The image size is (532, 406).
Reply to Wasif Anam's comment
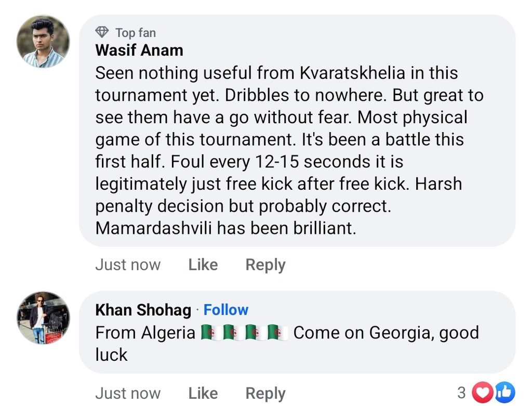[265, 265]
